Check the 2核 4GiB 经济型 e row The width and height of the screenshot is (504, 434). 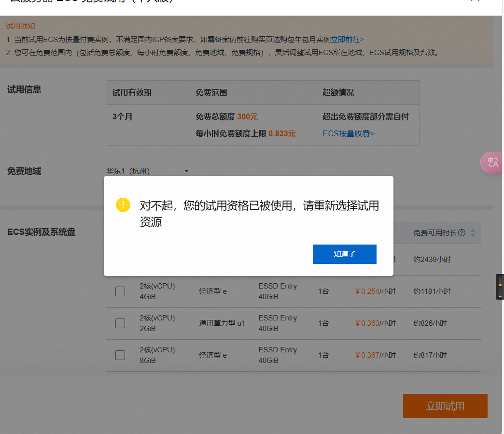click(x=120, y=291)
